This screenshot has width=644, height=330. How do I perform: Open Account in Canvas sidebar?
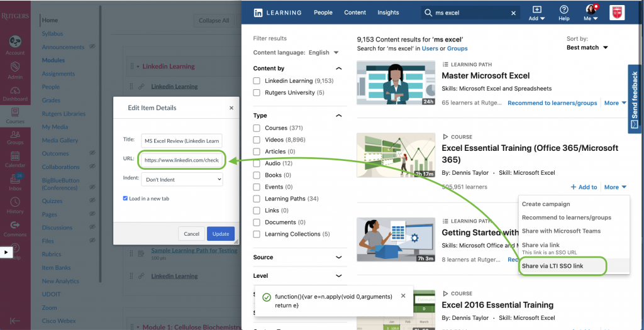[15, 45]
